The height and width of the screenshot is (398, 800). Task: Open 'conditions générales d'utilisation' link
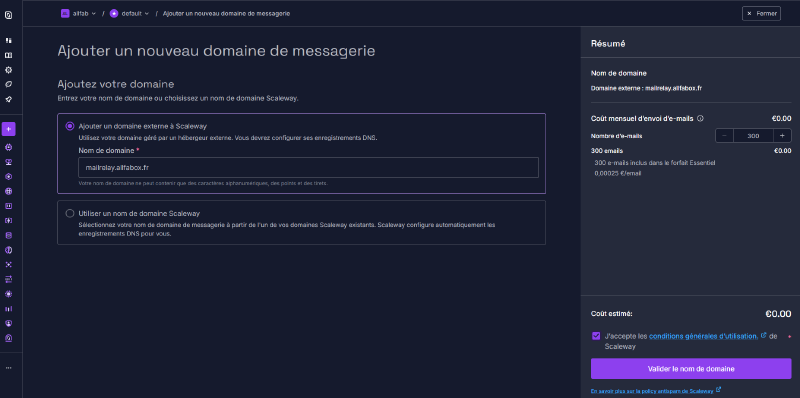(704, 336)
